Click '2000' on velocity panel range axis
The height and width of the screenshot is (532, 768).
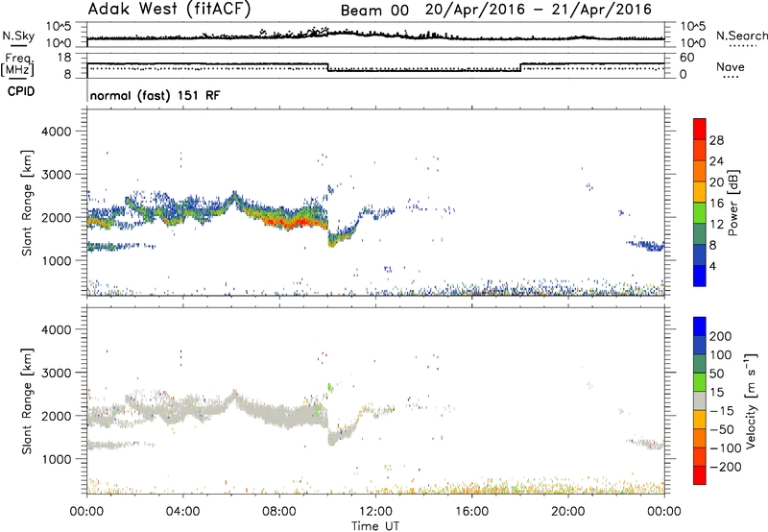(57, 416)
